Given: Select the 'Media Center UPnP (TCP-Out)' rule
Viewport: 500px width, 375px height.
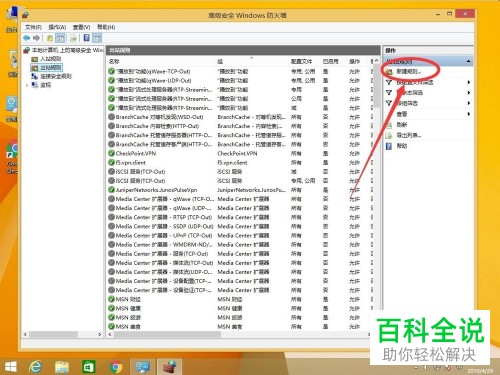Looking at the screenshot, I should (164, 236).
